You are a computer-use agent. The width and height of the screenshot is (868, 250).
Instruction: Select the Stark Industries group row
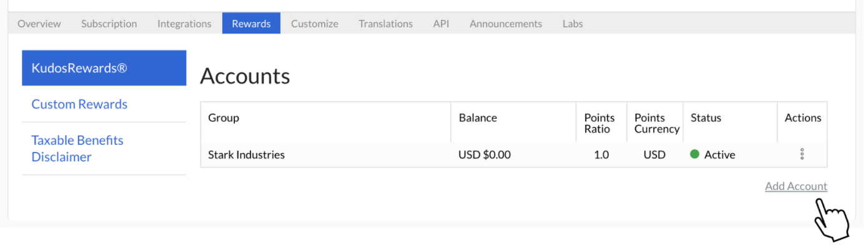pyautogui.click(x=513, y=154)
